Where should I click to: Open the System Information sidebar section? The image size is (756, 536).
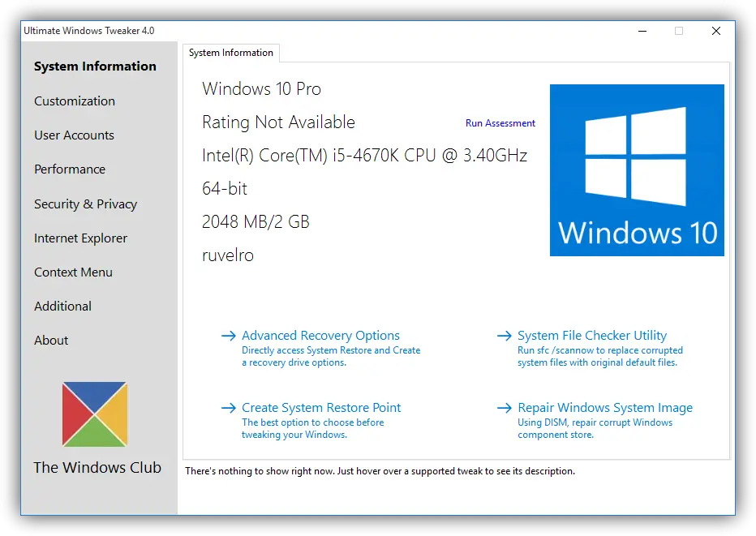point(95,66)
